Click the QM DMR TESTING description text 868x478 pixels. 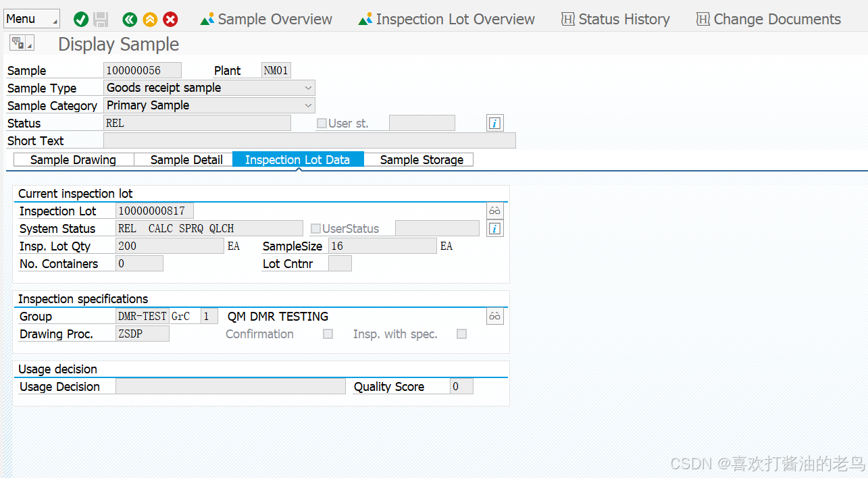click(278, 316)
